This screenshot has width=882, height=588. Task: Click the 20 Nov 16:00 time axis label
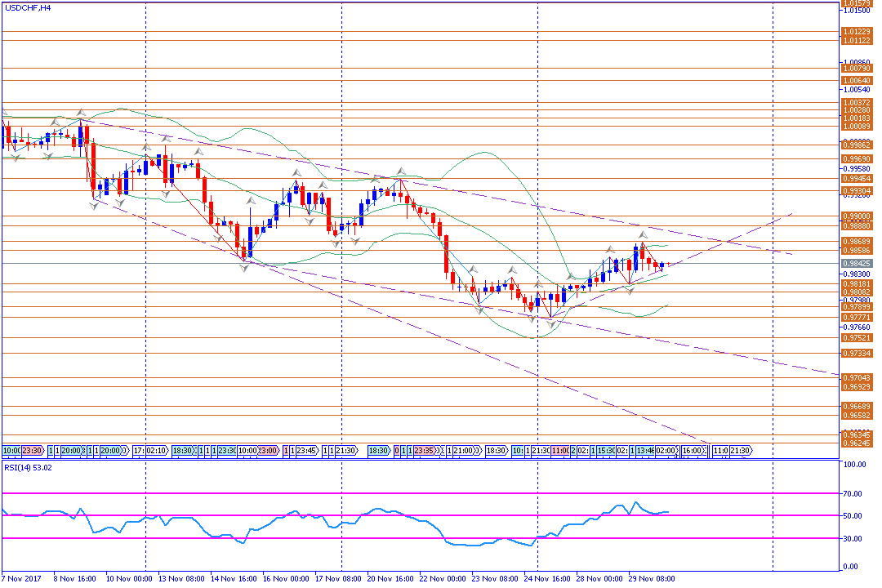tap(390, 579)
